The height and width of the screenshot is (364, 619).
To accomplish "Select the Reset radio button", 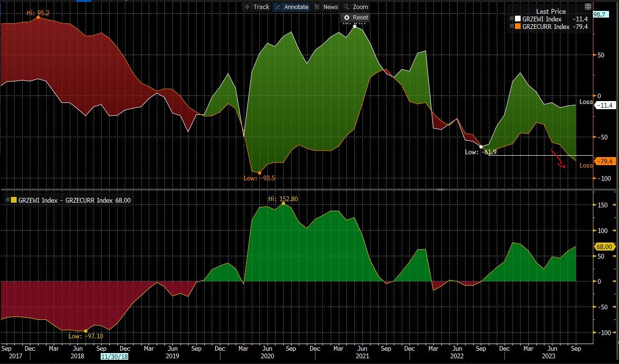I will [x=347, y=18].
